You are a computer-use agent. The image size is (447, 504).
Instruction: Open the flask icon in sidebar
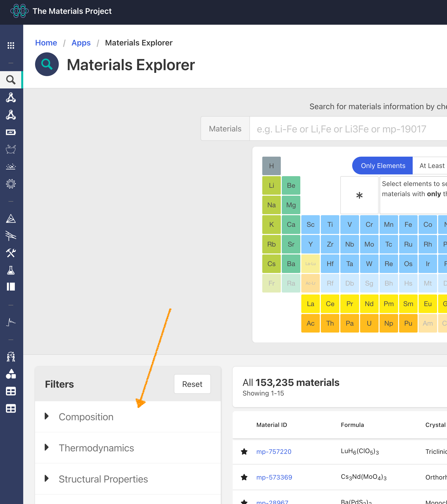pos(11,270)
